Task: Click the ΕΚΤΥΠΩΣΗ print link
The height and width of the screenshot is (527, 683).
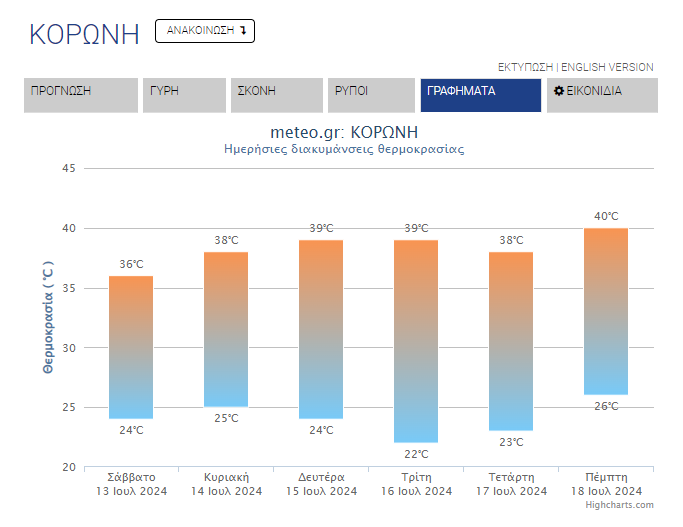Action: point(525,67)
